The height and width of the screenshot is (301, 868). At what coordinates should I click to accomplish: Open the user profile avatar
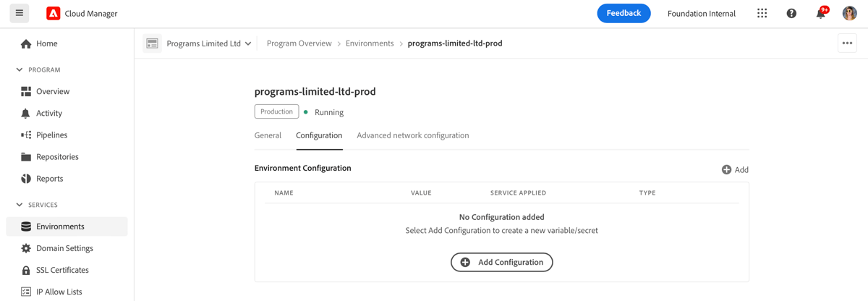[849, 13]
